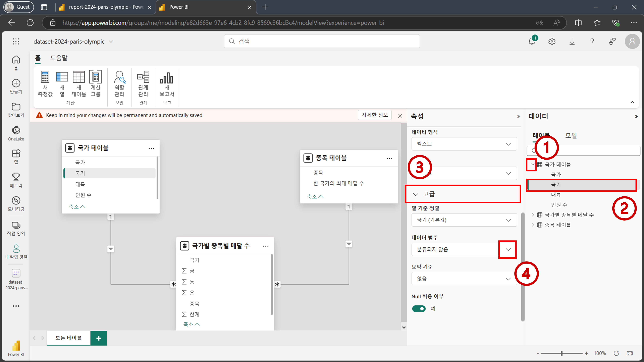Click zoom out minus button

click(537, 353)
